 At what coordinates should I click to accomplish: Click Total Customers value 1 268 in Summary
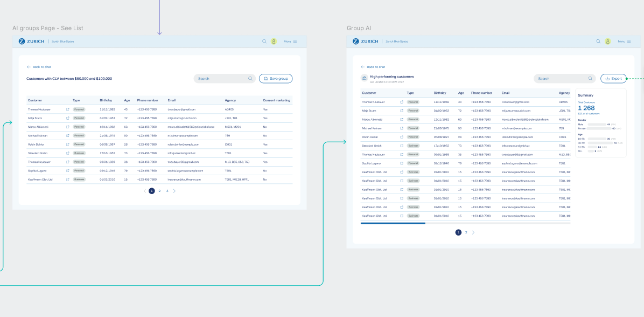pos(586,108)
